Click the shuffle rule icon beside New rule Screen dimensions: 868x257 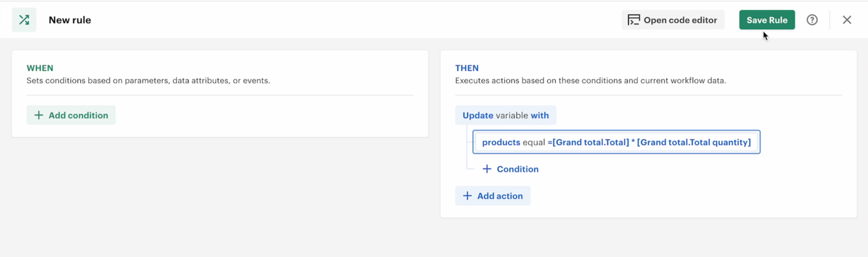[24, 20]
